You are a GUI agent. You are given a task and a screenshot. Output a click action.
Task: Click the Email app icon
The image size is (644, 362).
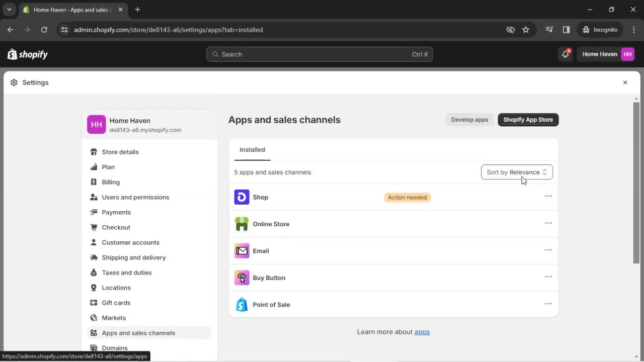coord(242,251)
